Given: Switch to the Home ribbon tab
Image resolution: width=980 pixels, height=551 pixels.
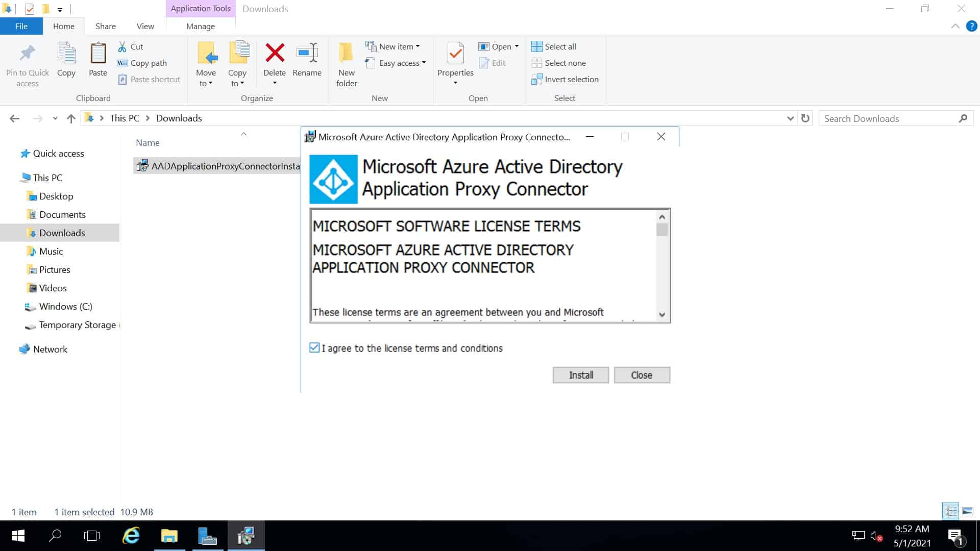Looking at the screenshot, I should [64, 26].
